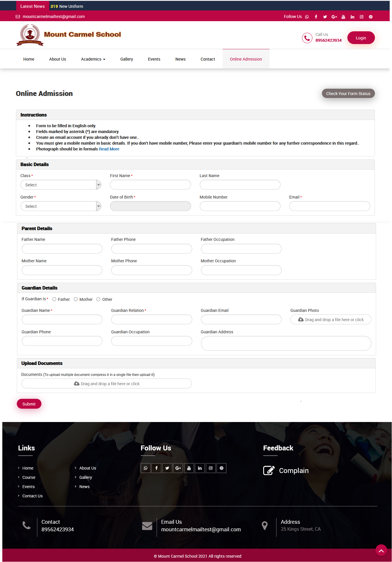Mark Other for guardian relation
The image size is (392, 562).
(98, 299)
